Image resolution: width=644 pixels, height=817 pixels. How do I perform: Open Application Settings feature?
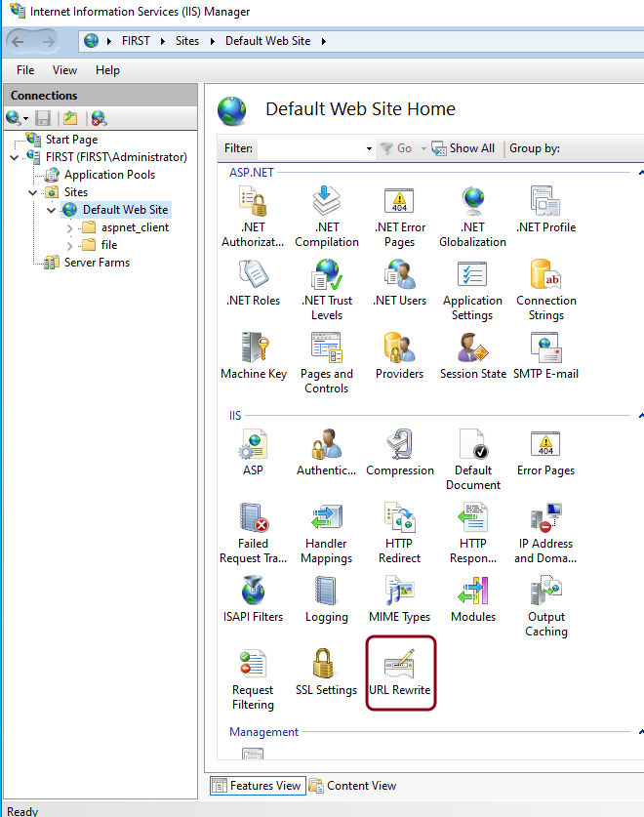point(472,291)
